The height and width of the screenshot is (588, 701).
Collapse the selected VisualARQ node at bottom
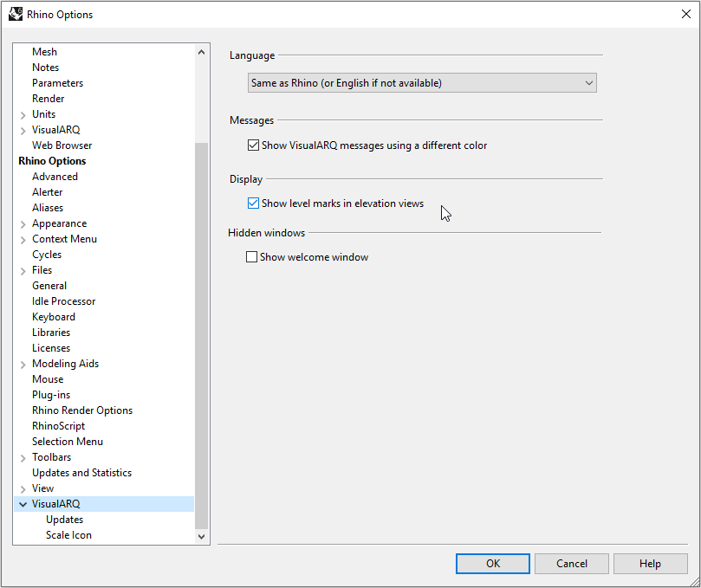pos(23,504)
